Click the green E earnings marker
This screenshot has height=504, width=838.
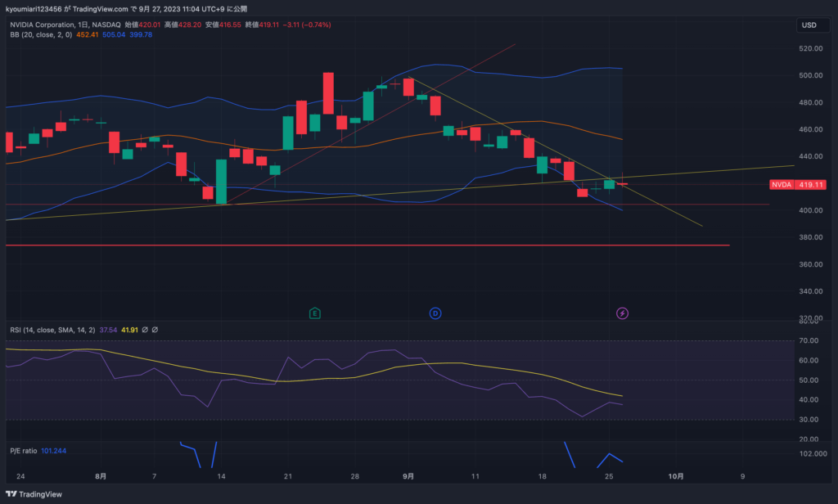[315, 313]
